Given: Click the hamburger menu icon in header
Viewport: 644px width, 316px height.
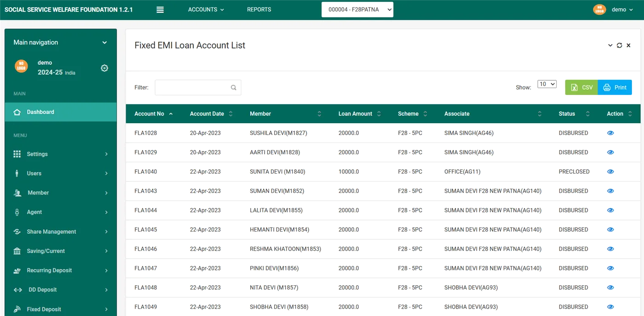Looking at the screenshot, I should point(160,10).
